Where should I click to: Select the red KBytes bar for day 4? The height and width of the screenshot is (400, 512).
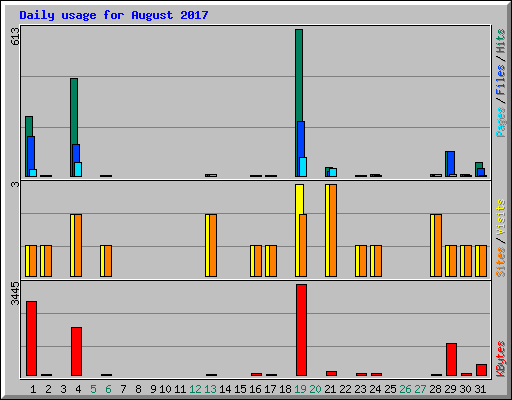tap(76, 351)
